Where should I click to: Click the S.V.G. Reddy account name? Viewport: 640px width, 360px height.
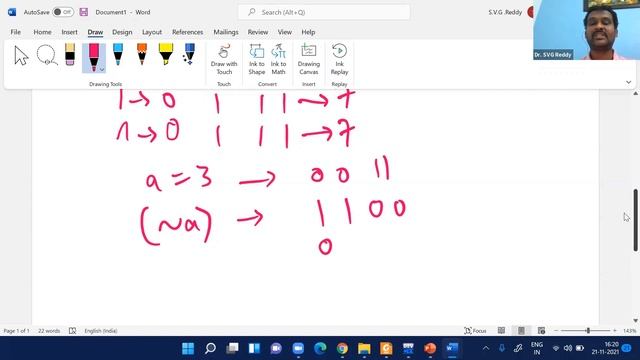click(505, 12)
